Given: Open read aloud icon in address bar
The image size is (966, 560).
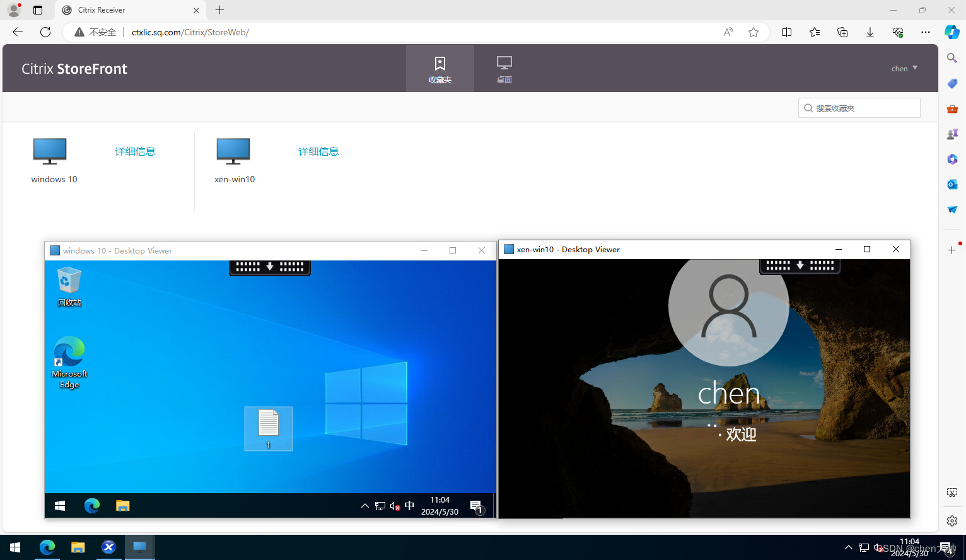Looking at the screenshot, I should 728,32.
